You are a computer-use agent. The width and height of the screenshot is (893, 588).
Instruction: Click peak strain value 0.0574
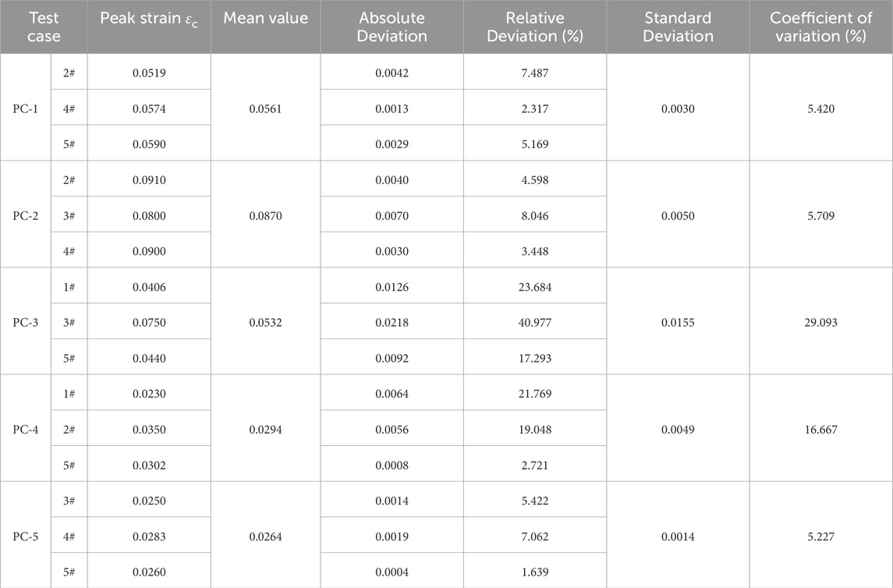149,108
